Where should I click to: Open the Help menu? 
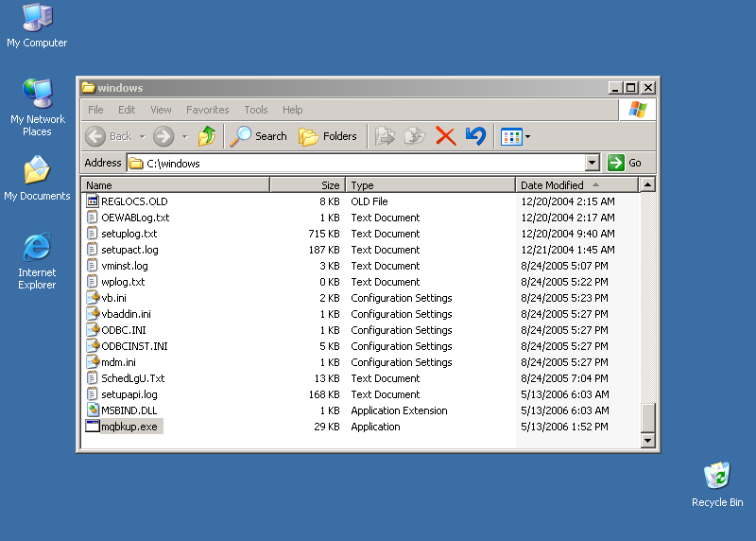292,110
